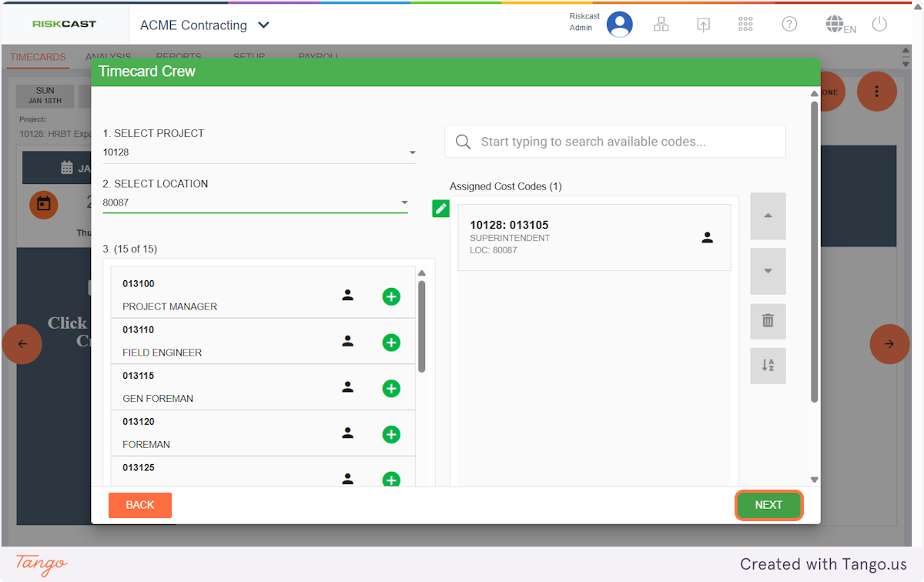Select assigned Superintendent cost code card

point(594,237)
